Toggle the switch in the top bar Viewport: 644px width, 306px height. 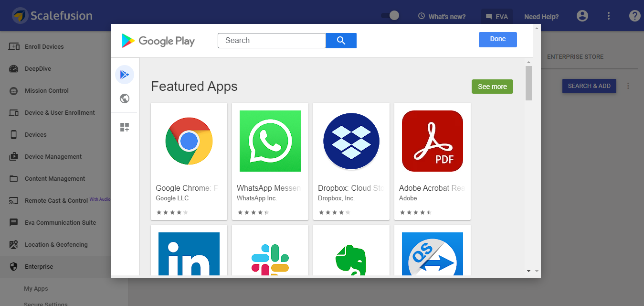tap(390, 16)
